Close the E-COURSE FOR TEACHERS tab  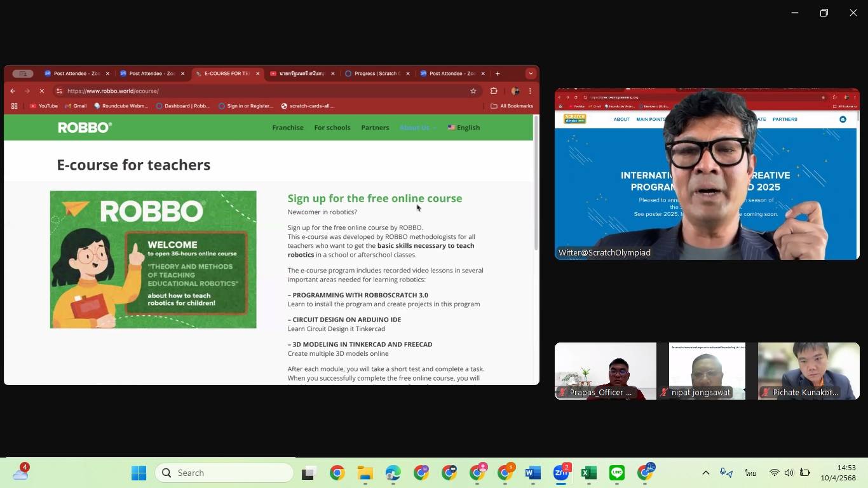[257, 74]
